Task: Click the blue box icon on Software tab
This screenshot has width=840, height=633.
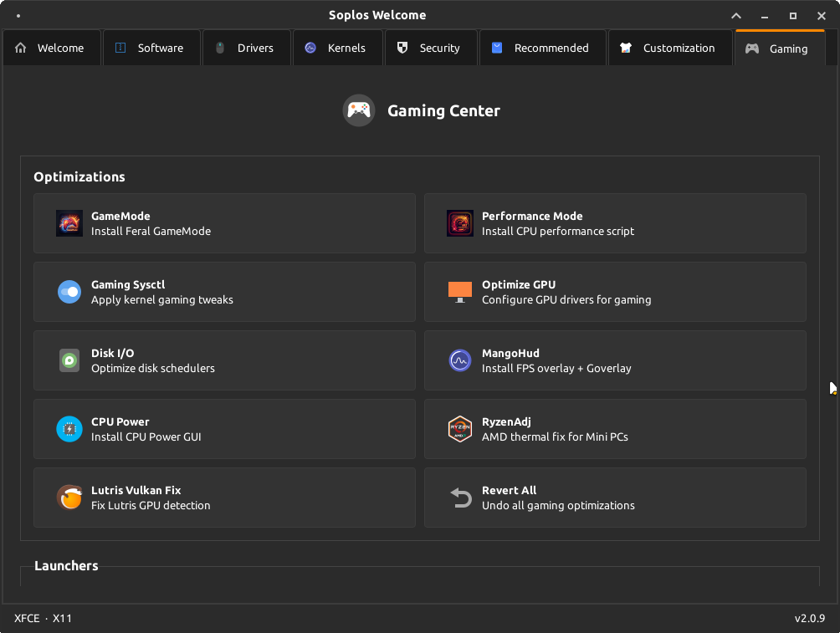Action: pyautogui.click(x=120, y=48)
